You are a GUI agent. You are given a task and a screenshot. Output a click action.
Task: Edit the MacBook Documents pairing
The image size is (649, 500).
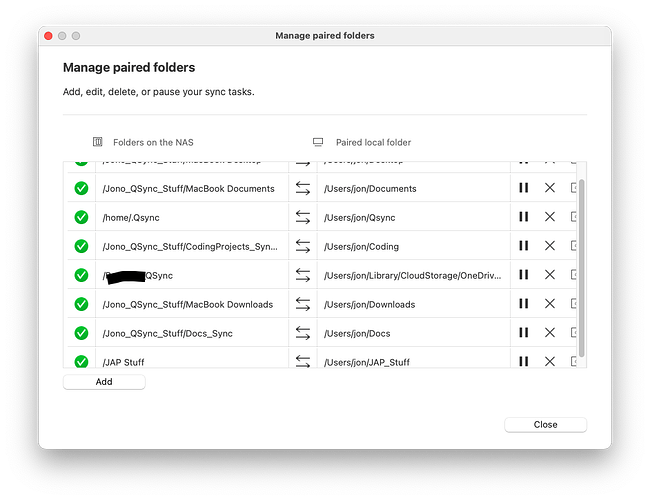coord(573,188)
